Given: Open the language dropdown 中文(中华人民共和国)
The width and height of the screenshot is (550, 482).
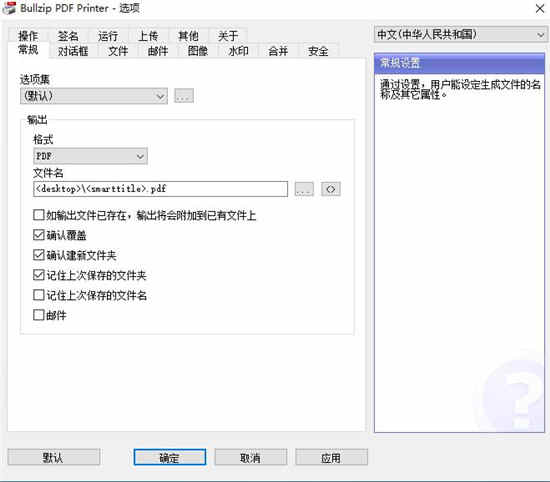Looking at the screenshot, I should tap(460, 35).
